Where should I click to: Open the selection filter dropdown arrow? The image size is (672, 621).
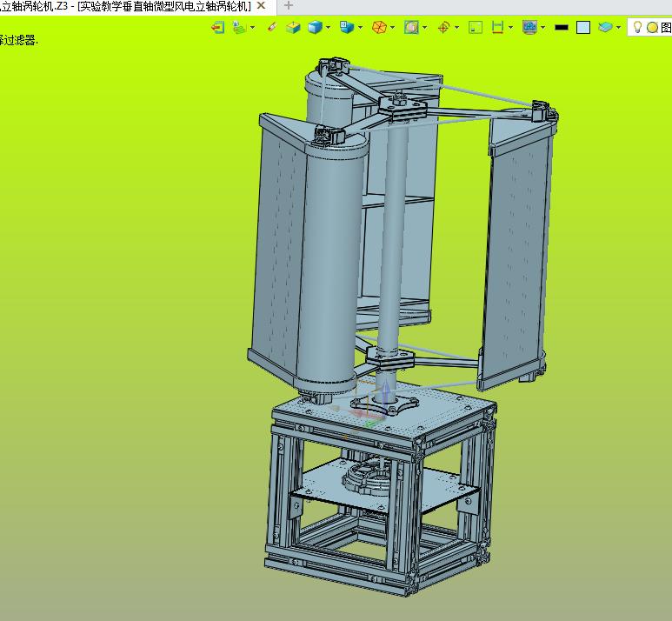tap(252, 27)
